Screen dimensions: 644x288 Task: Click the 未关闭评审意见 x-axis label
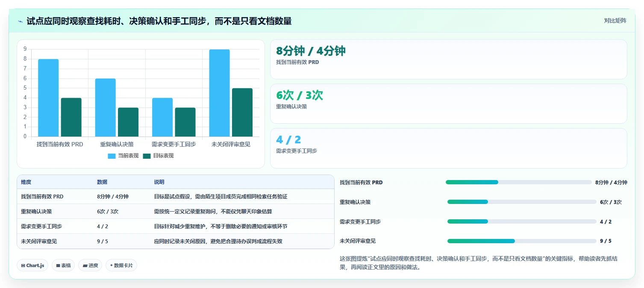pyautogui.click(x=231, y=145)
